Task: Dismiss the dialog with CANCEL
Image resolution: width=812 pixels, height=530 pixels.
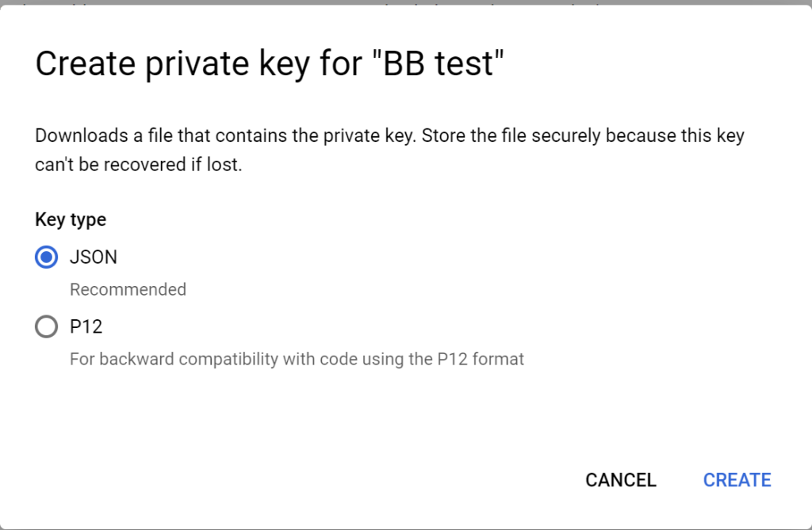Action: coord(621,480)
